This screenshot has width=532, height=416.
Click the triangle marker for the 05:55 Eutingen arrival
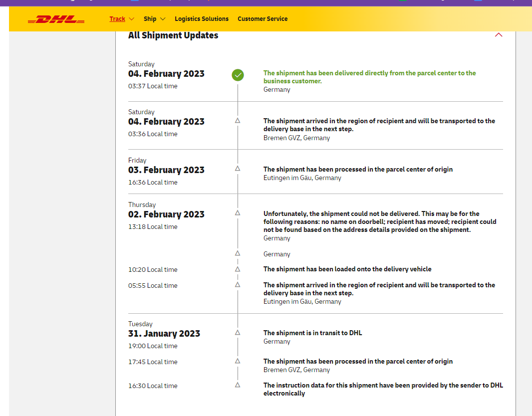[238, 285]
